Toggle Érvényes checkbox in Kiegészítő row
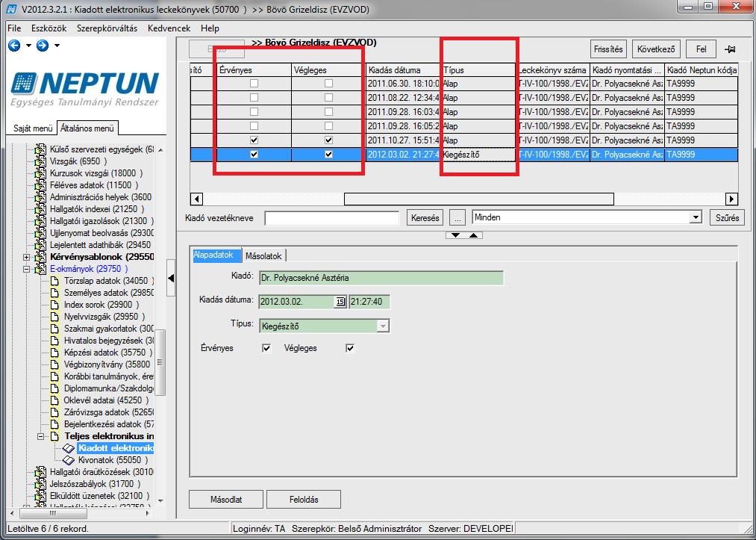The width and height of the screenshot is (756, 540). click(254, 155)
